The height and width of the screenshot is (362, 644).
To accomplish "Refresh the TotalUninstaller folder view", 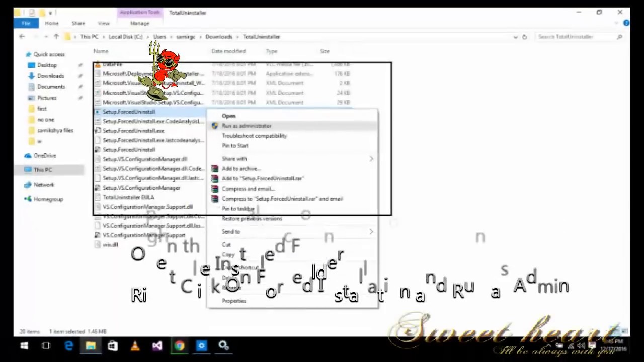I will coord(524,37).
